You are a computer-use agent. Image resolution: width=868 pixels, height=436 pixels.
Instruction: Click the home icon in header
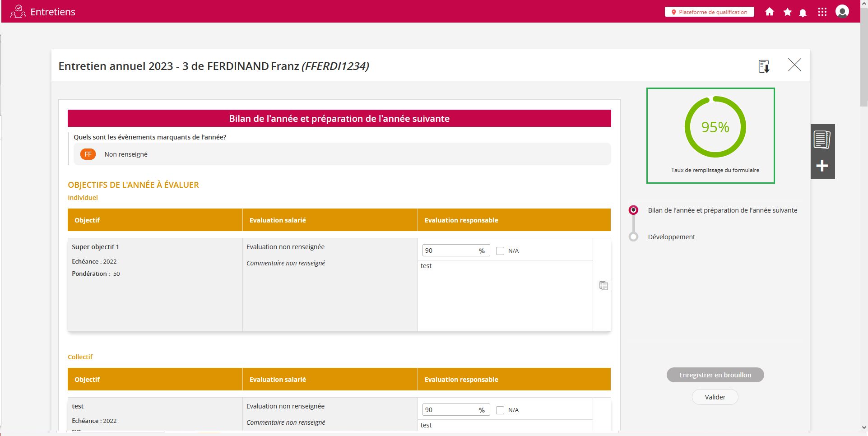tap(770, 12)
